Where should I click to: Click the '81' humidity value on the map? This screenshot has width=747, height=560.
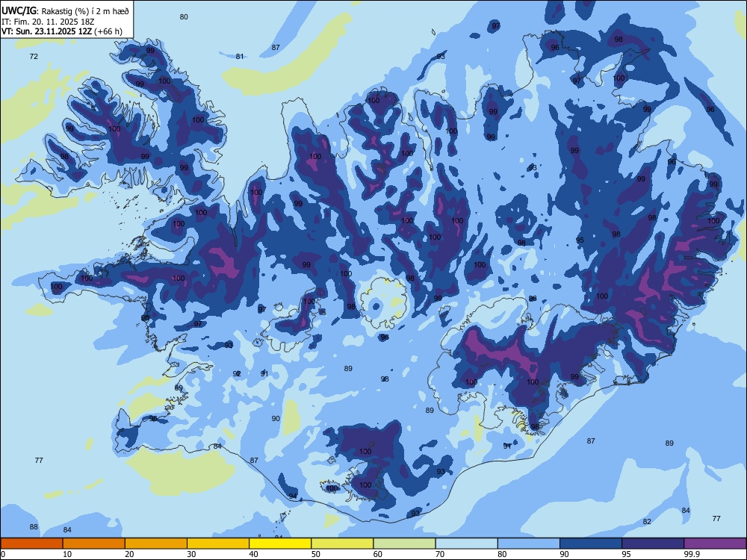point(240,56)
